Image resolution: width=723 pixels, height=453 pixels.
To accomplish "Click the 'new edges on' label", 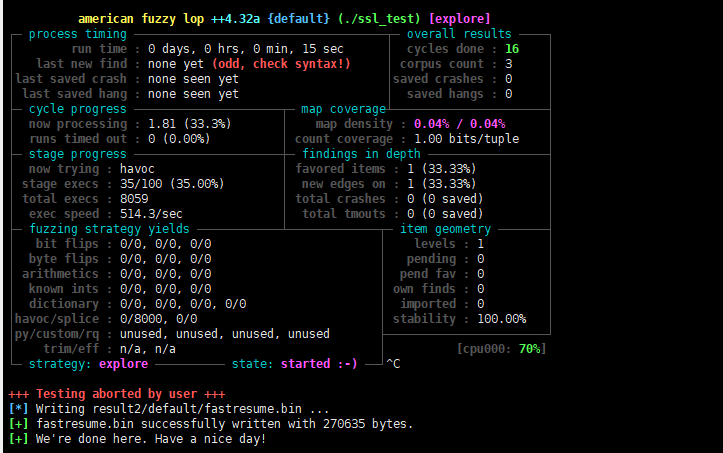I will (344, 184).
